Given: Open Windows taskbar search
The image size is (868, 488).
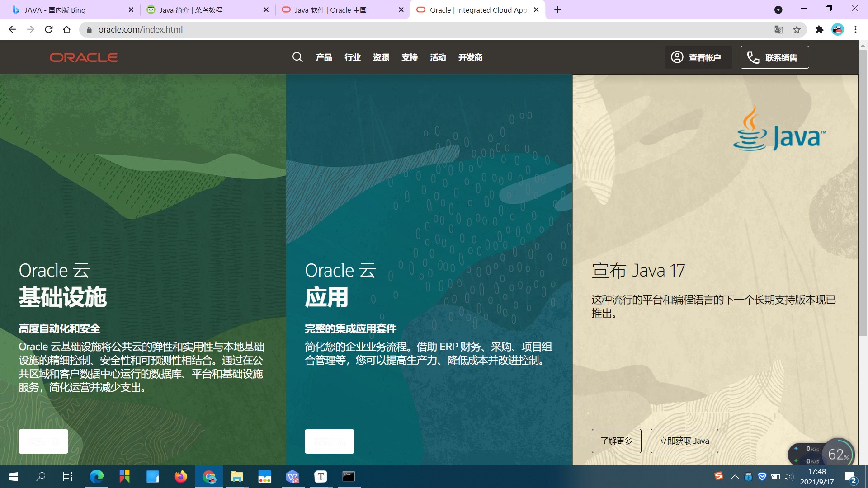Looking at the screenshot, I should click(41, 476).
